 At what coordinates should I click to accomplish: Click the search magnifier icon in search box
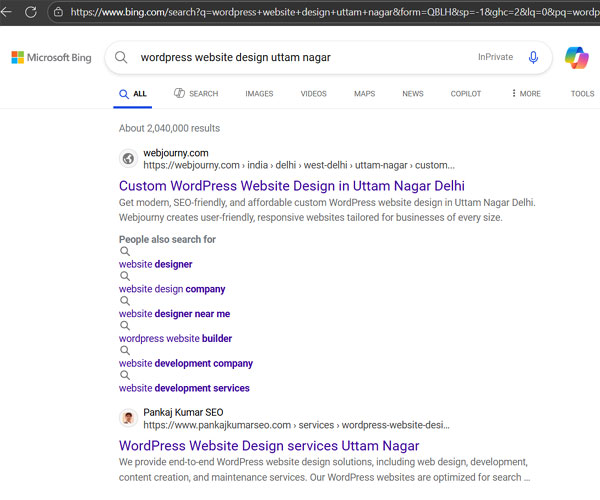(x=121, y=58)
